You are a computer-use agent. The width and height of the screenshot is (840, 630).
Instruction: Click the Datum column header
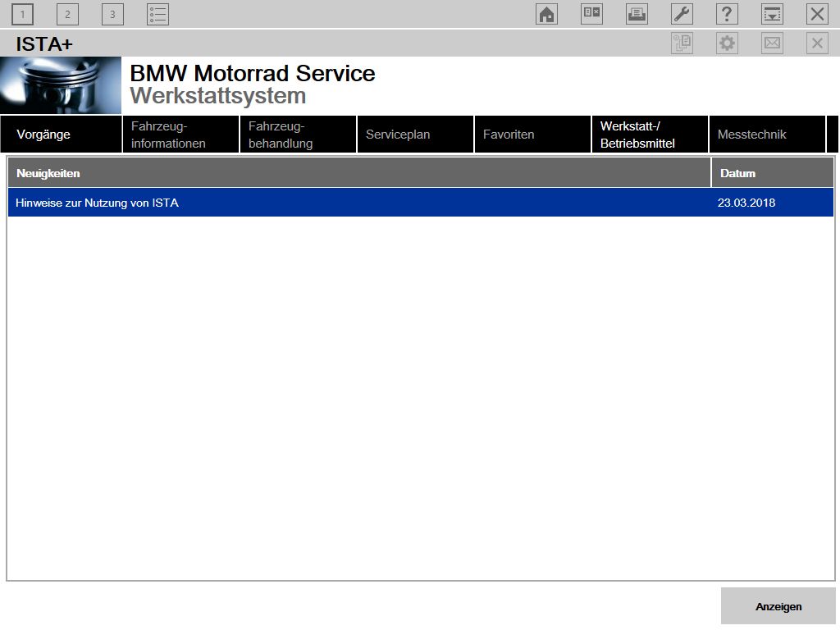pyautogui.click(x=772, y=173)
